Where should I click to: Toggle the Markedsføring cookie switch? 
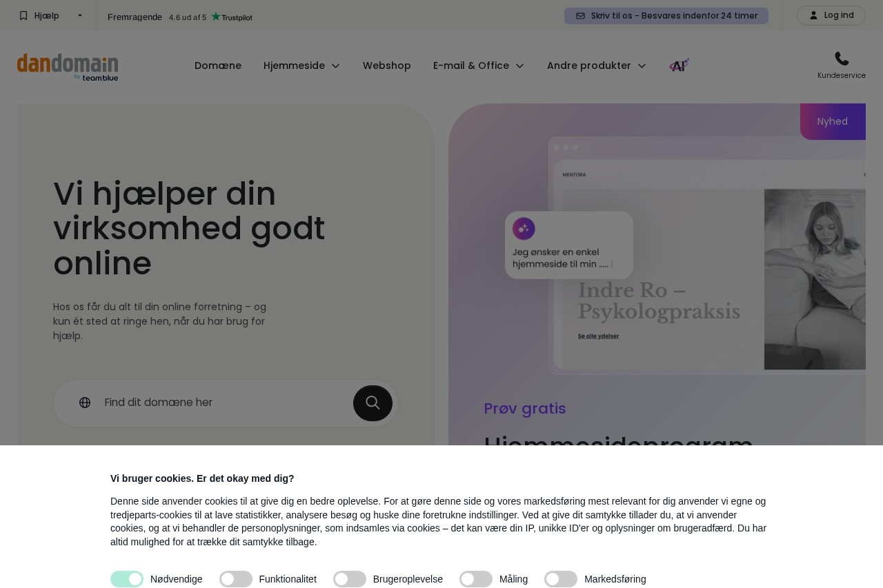tap(561, 579)
